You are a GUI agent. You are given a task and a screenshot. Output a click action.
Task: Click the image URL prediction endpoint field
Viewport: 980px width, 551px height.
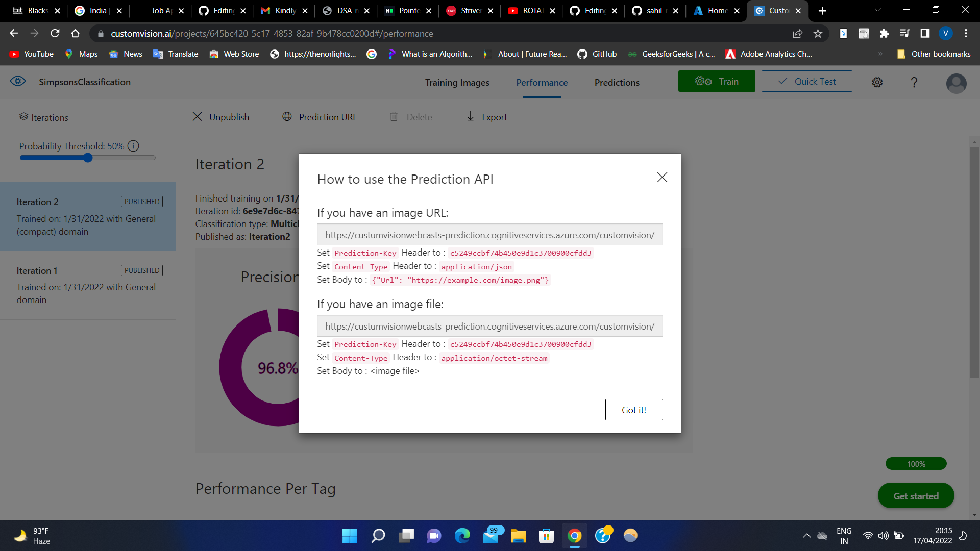(489, 235)
